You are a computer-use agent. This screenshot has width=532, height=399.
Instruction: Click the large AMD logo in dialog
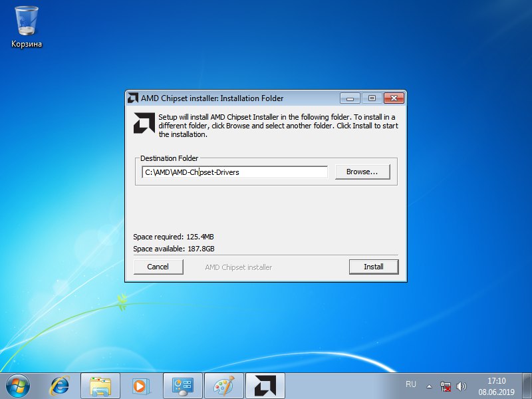pos(144,123)
